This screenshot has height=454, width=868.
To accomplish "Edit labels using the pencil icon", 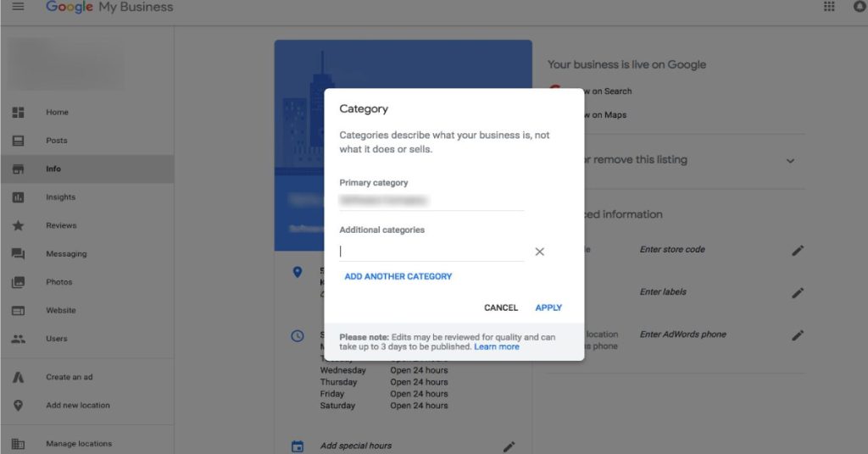I will pyautogui.click(x=798, y=292).
